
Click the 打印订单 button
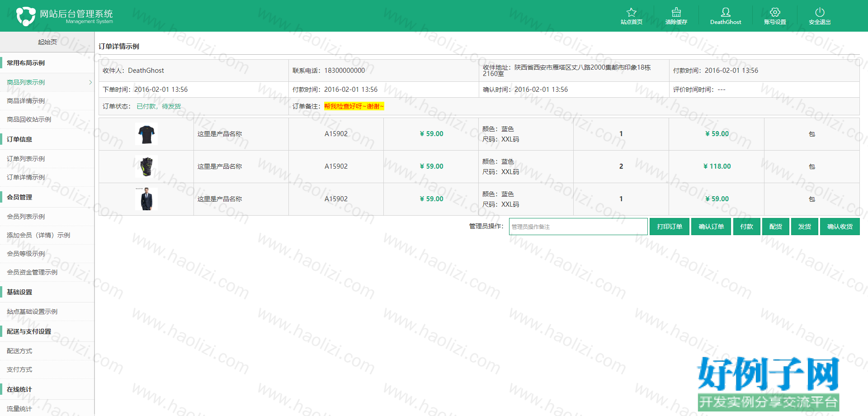point(670,227)
